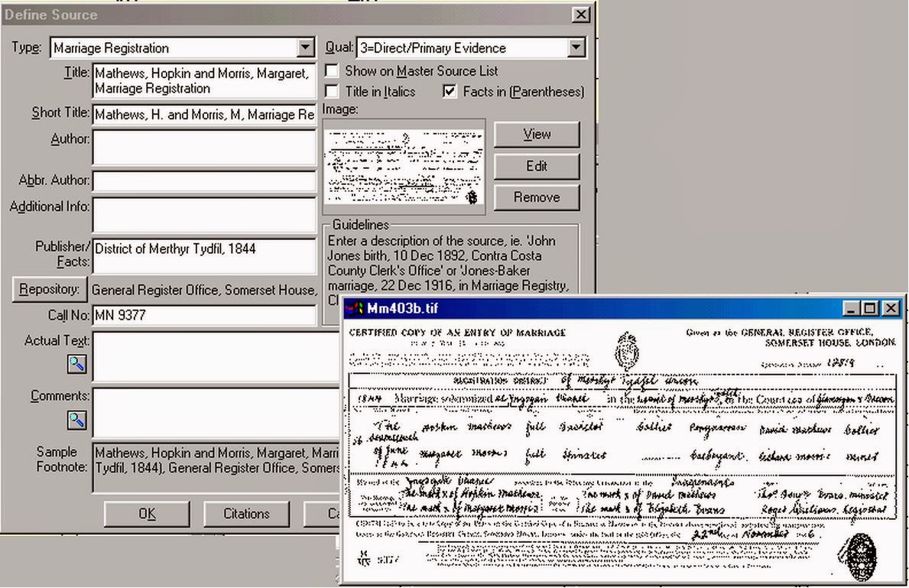The image size is (909, 588).
Task: Click in the Comments text box
Action: 216,413
